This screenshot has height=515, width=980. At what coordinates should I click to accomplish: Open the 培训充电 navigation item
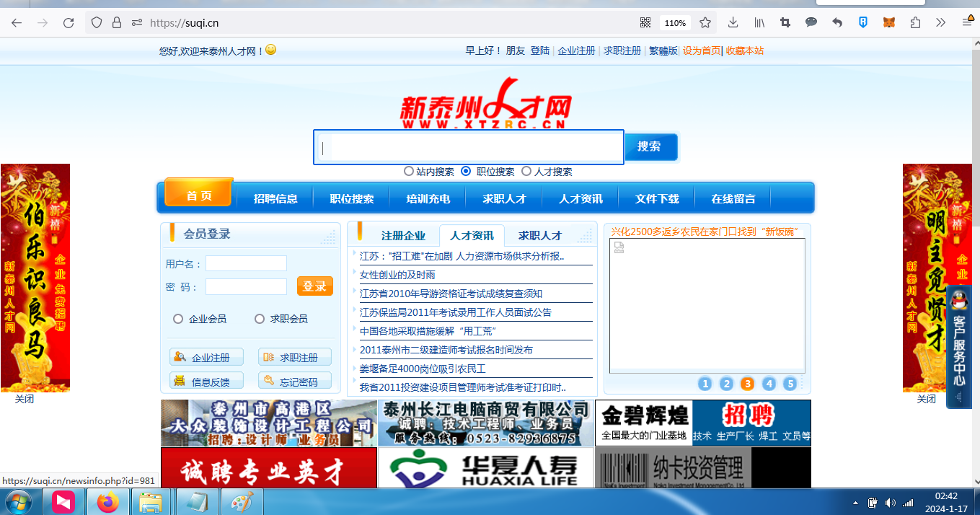428,199
